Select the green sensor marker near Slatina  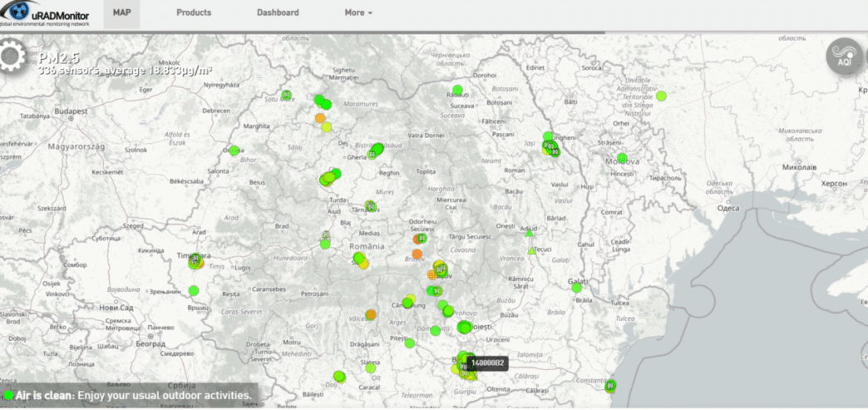click(x=370, y=367)
